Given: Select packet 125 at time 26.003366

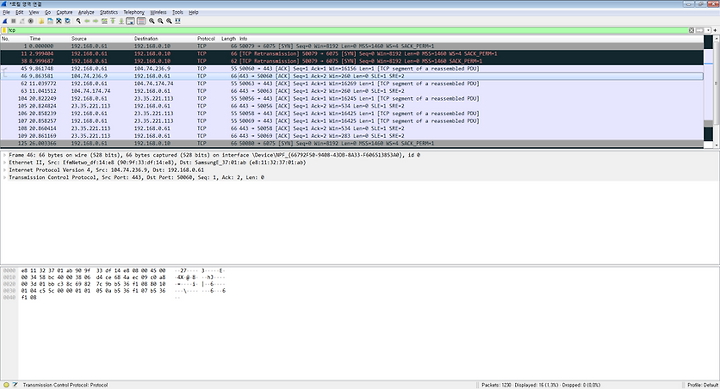Looking at the screenshot, I should (x=352, y=143).
